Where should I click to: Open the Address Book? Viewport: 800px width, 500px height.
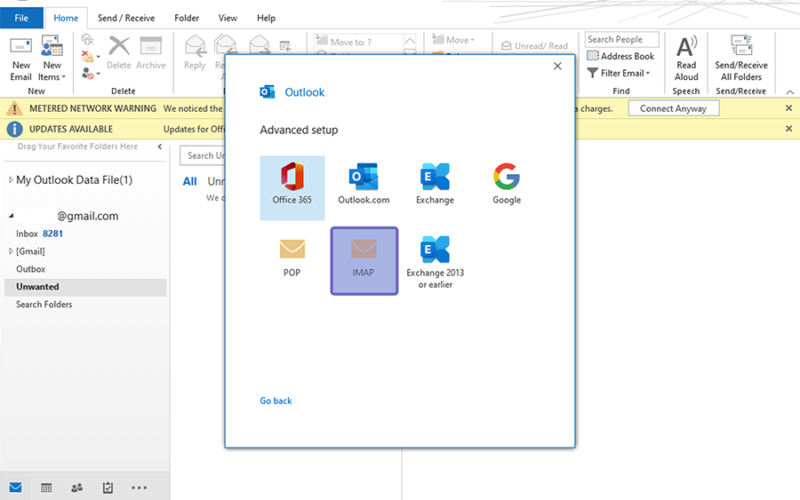620,56
